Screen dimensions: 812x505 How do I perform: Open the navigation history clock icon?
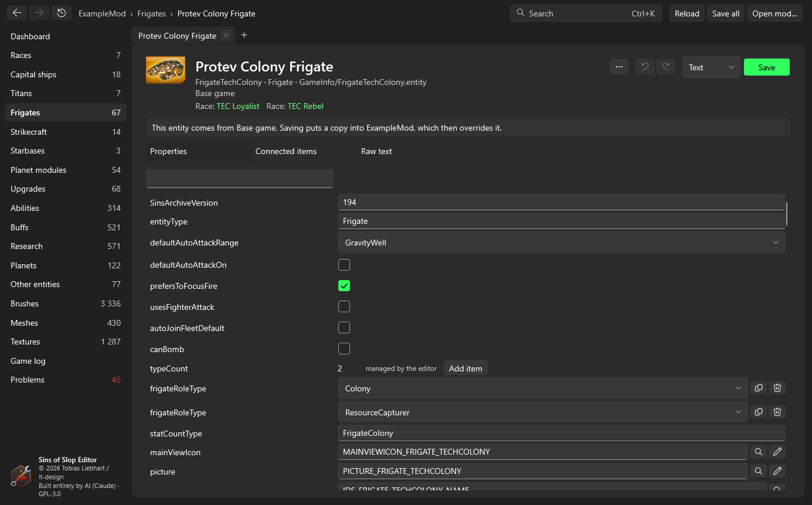(x=62, y=13)
